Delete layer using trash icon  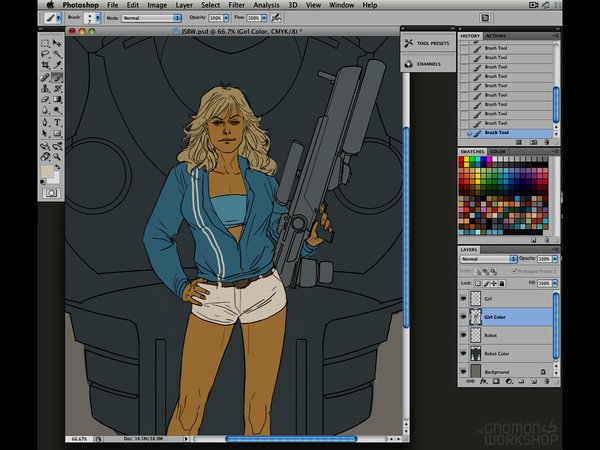click(x=546, y=381)
